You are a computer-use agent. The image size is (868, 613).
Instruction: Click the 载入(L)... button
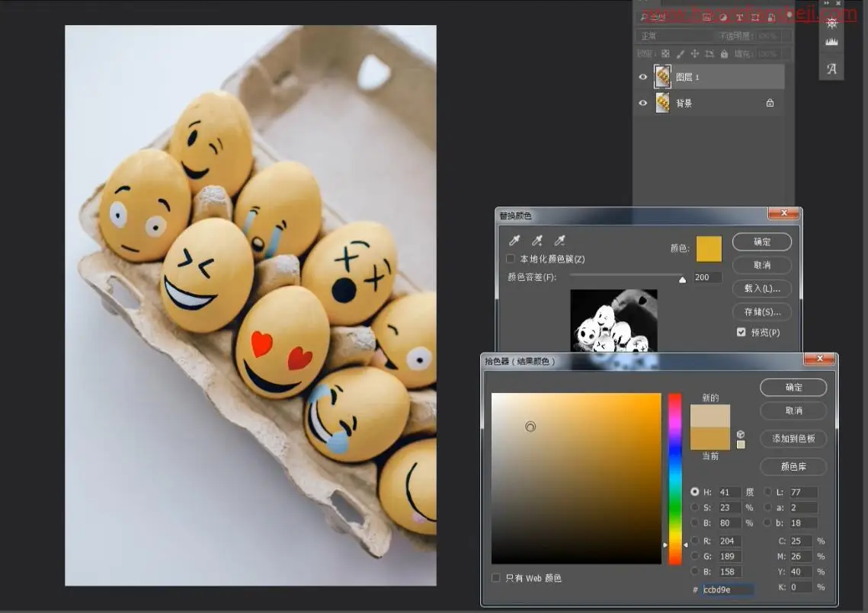click(x=762, y=289)
